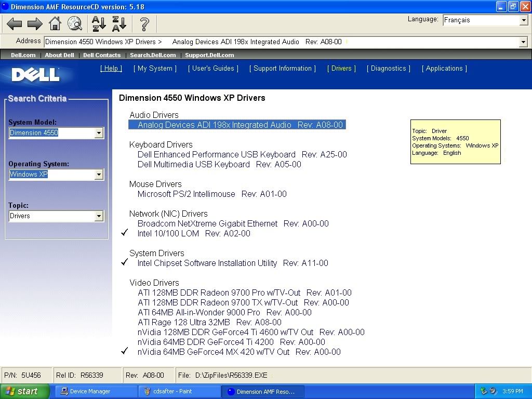
Task: Select Broadcom NetXtreme Gigabit Ethernet driver
Action: pos(233,223)
